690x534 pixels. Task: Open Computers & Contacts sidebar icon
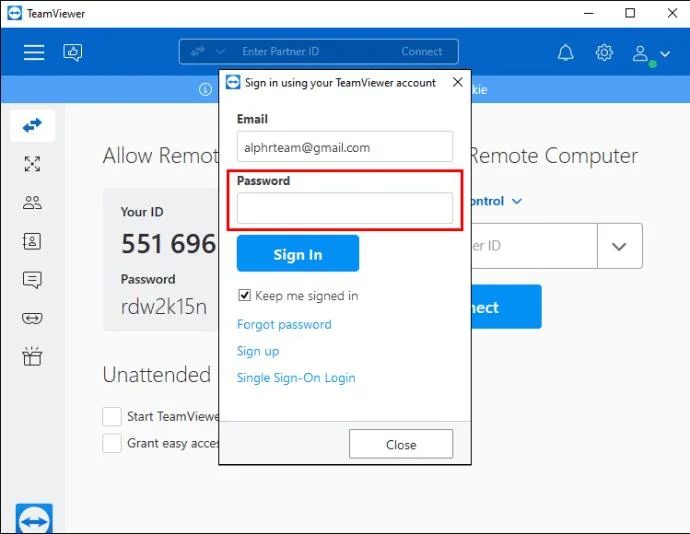32,241
